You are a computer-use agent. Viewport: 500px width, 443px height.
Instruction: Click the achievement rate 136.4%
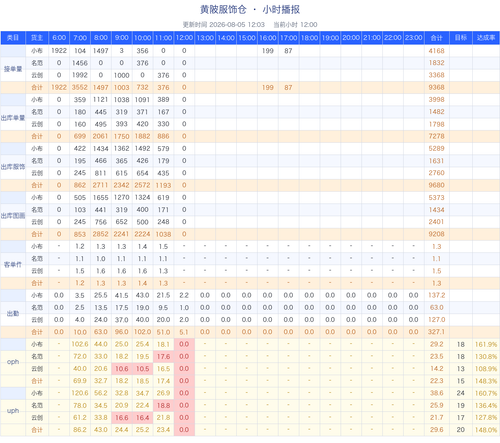(486, 405)
